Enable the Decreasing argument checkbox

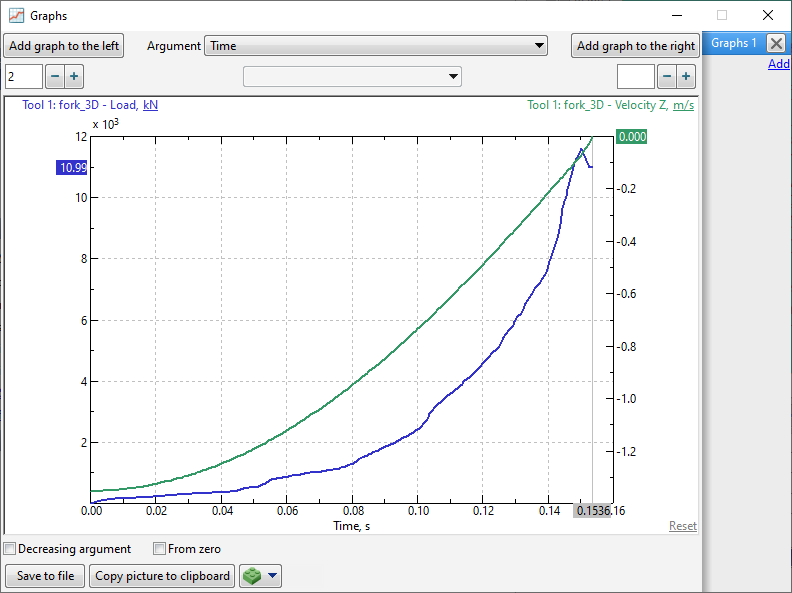tap(10, 549)
